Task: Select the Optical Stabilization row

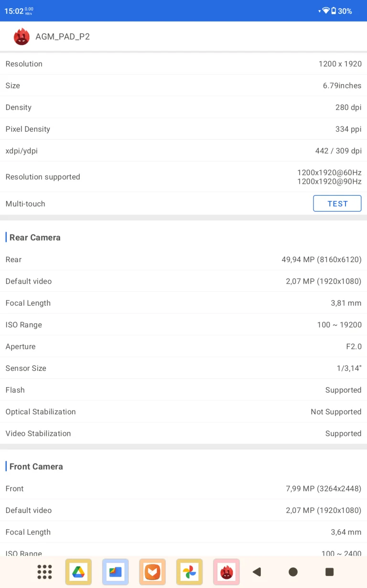Action: coord(183,411)
